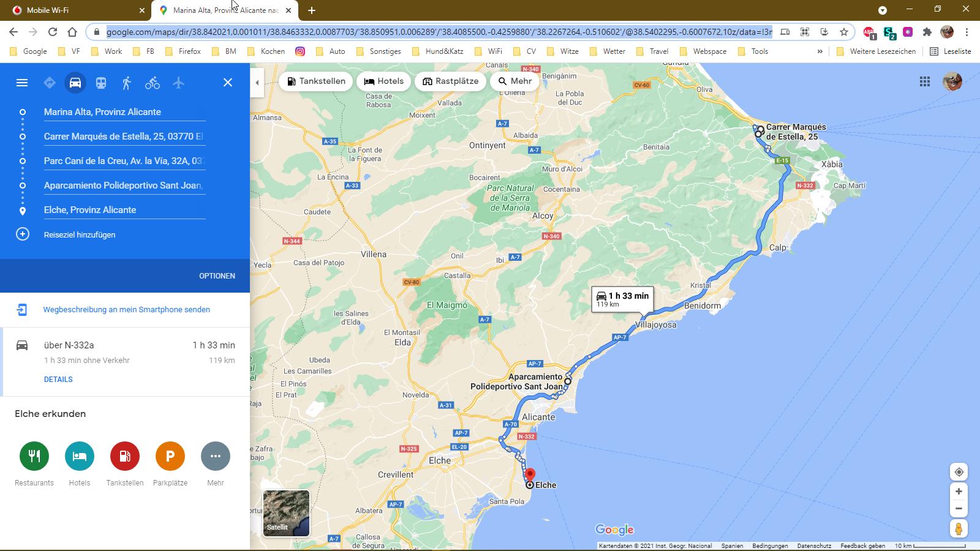Switch to Satellit map layer
The height and width of the screenshot is (551, 980).
(286, 513)
